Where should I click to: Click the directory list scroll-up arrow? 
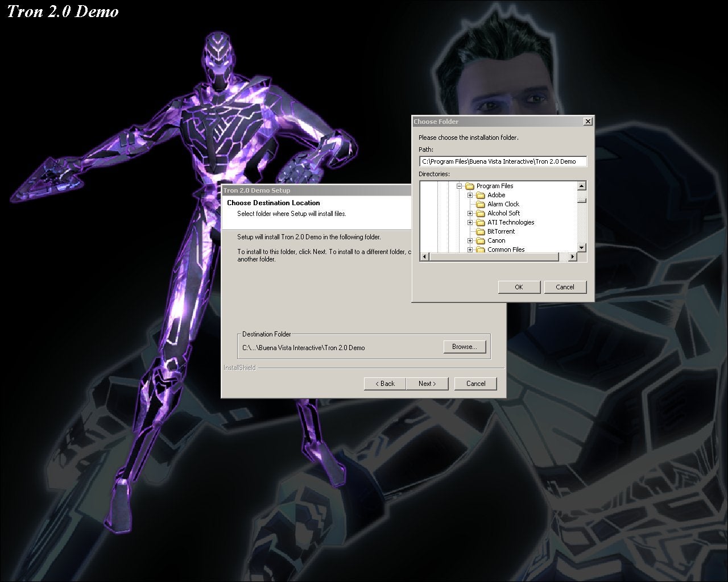click(581, 186)
